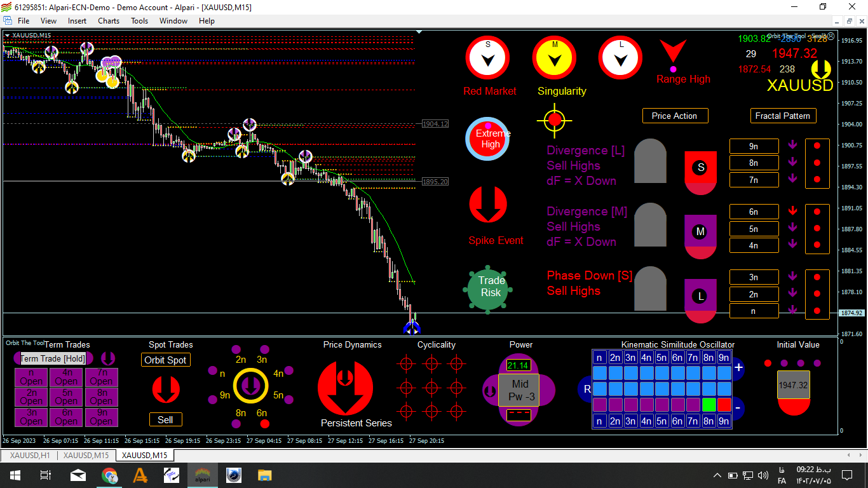Screen dimensions: 868x488
Task: Open Google Chrome from the taskbar
Action: pyautogui.click(x=109, y=475)
